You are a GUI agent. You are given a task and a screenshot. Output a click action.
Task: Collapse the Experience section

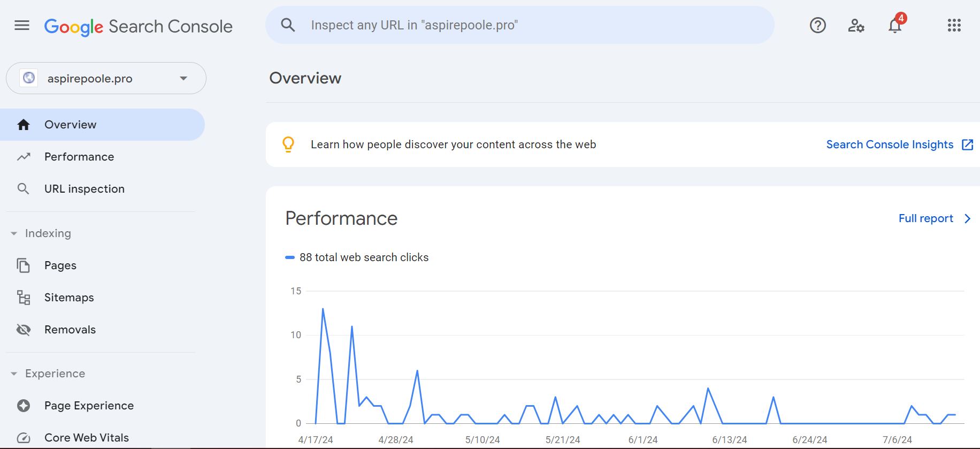pos(14,374)
